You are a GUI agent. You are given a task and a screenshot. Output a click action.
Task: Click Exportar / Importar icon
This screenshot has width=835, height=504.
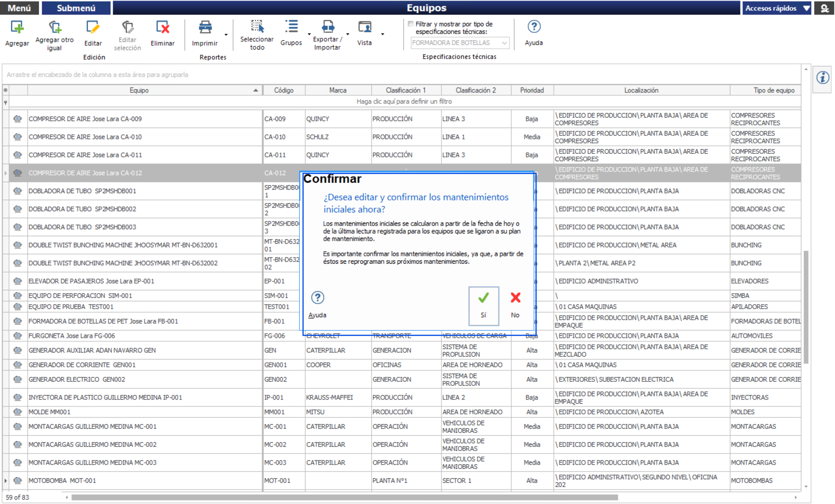tap(328, 26)
